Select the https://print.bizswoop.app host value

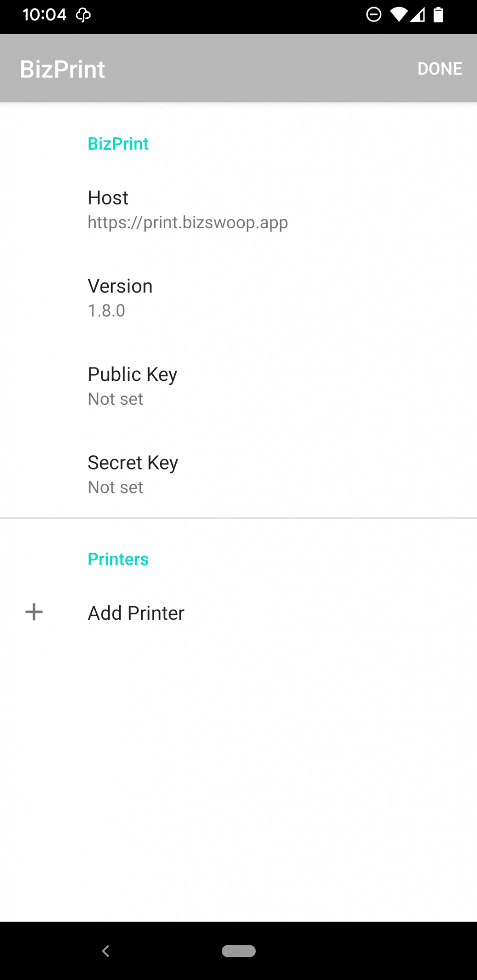188,222
